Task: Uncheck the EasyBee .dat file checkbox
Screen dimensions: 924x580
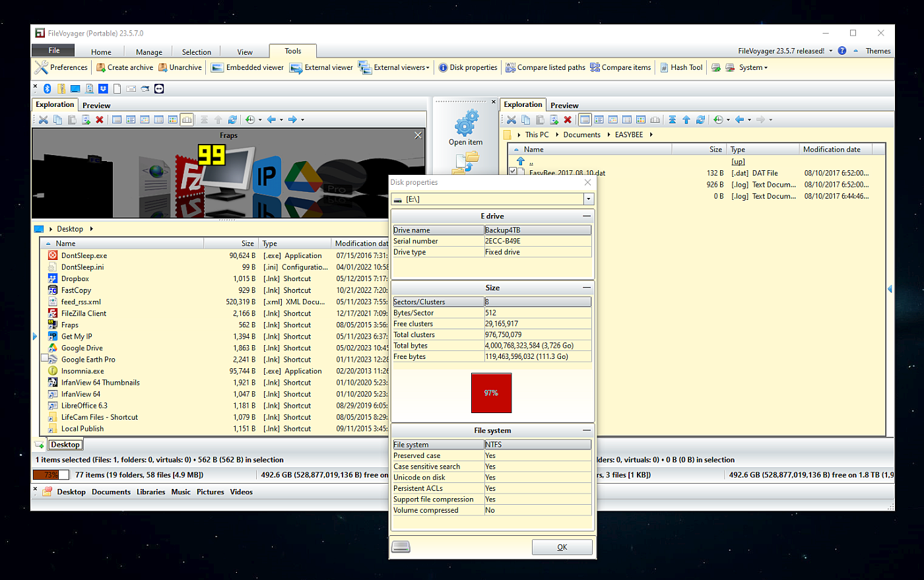Action: (513, 172)
